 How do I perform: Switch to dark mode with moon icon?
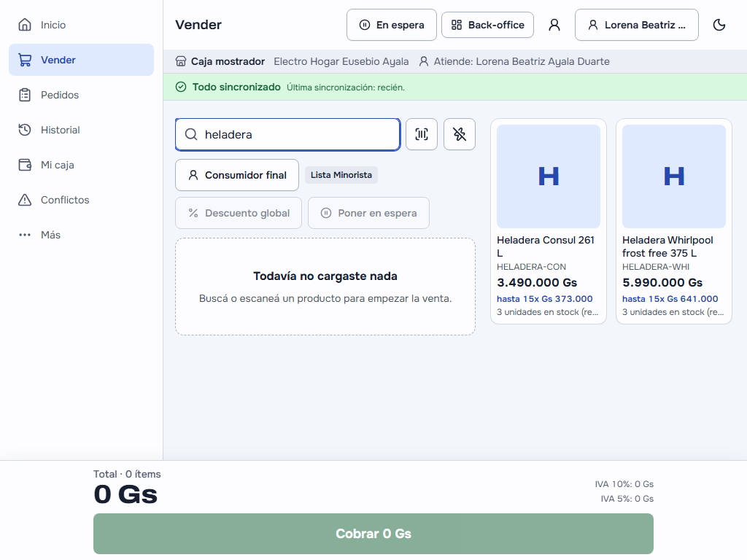[x=719, y=25]
